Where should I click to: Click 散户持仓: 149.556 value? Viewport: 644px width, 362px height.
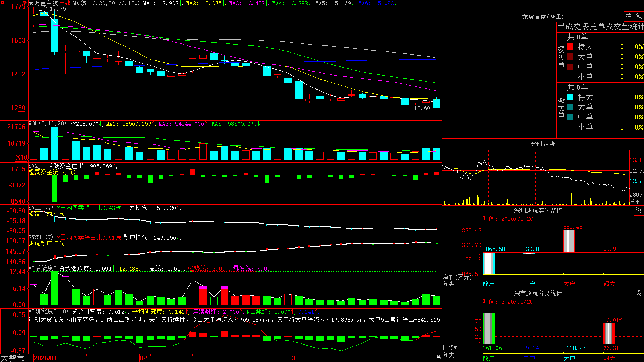click(x=152, y=238)
